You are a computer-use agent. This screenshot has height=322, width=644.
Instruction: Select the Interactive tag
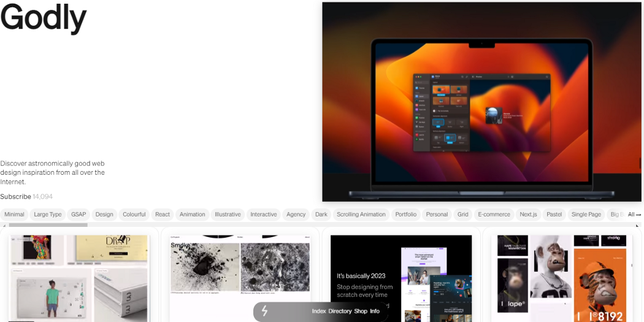[x=264, y=215]
